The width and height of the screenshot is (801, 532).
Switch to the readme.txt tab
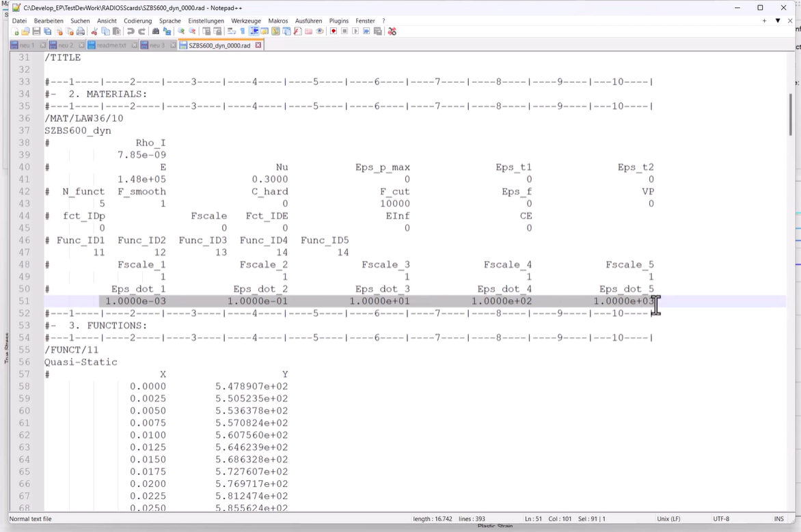[x=111, y=45]
